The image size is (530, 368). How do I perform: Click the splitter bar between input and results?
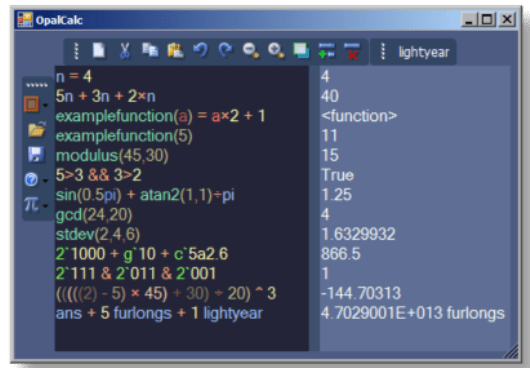click(x=314, y=208)
